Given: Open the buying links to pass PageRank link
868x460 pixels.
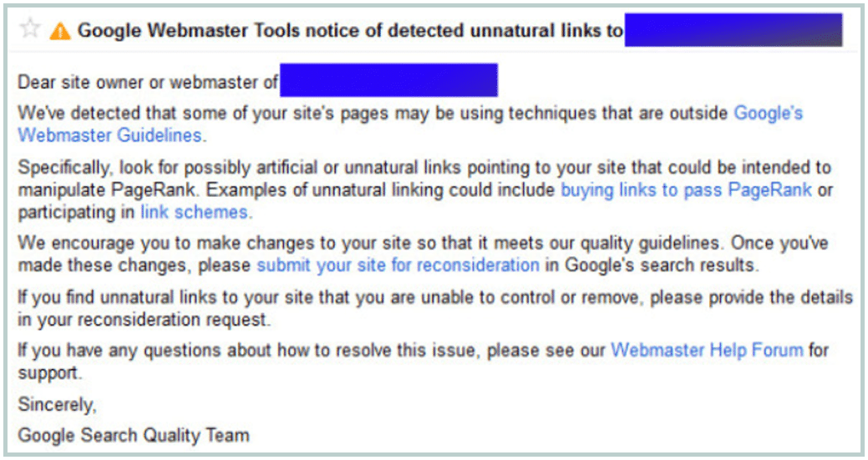Looking at the screenshot, I should [x=686, y=190].
